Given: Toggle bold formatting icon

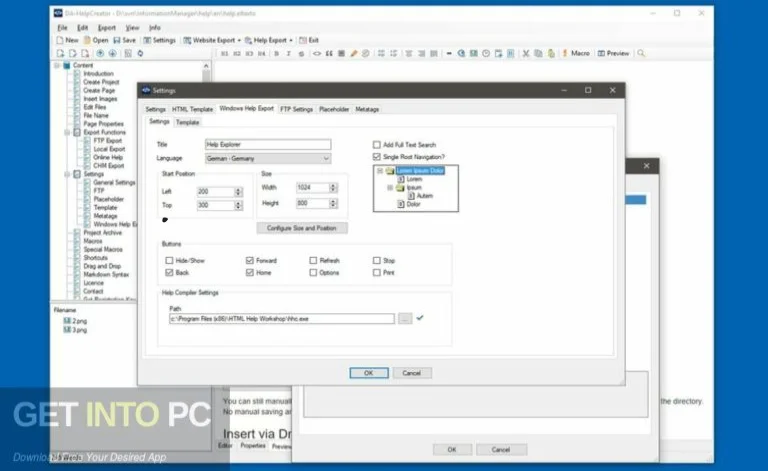Looking at the screenshot, I should coord(276,53).
